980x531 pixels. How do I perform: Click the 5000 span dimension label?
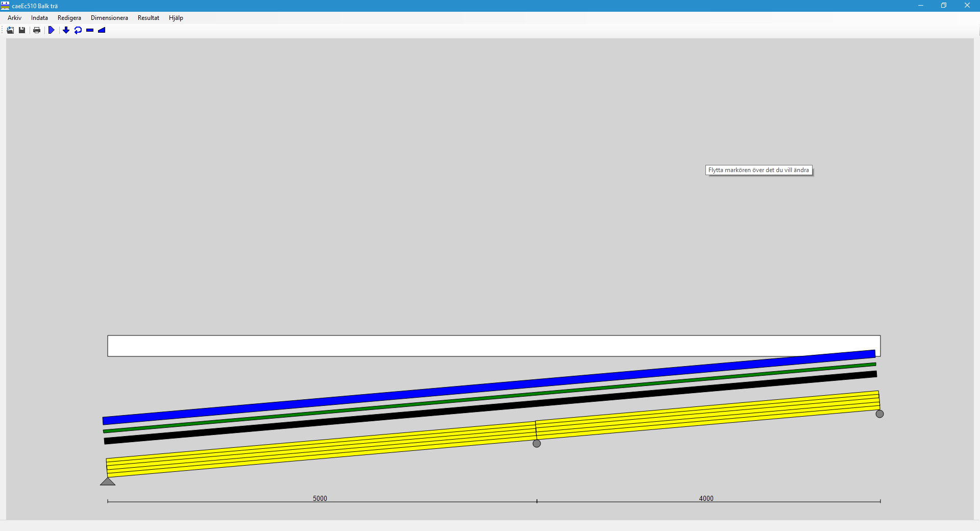point(320,498)
